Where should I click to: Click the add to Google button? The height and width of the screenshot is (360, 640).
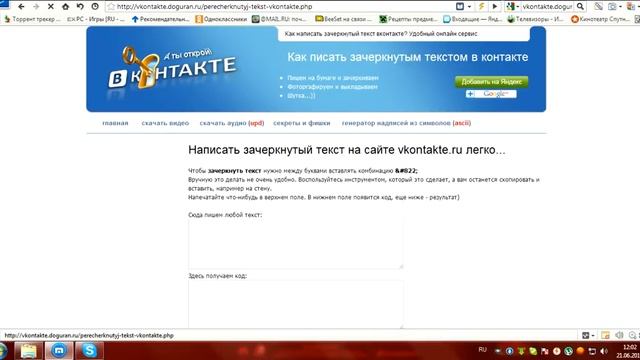click(x=491, y=94)
